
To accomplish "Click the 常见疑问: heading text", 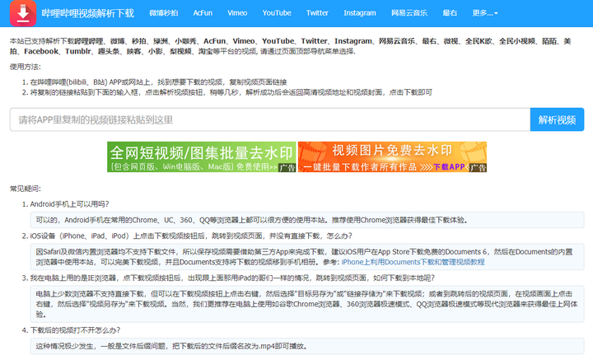I will click(26, 189).
